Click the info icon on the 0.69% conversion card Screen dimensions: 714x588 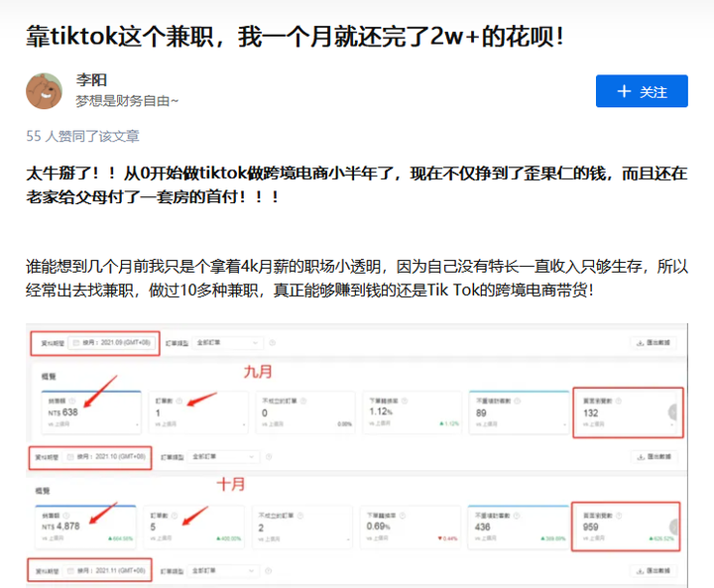(402, 516)
